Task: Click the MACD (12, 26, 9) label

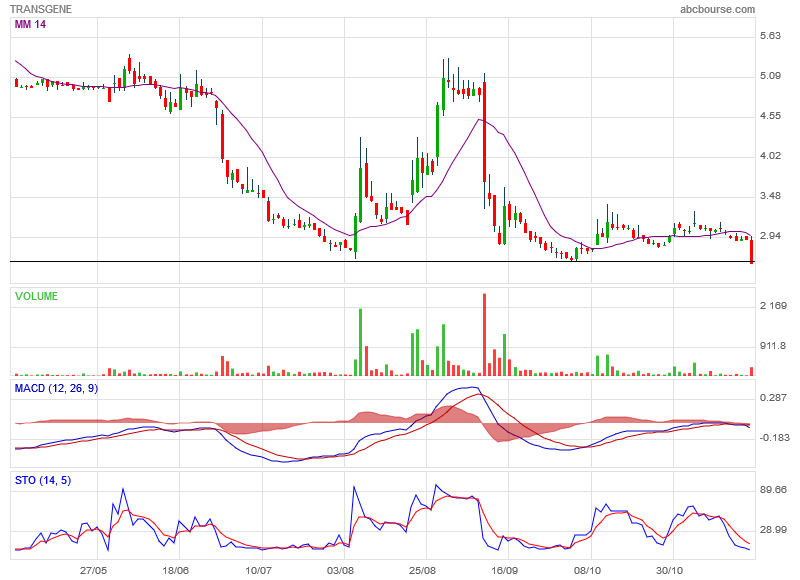Action: 56,388
